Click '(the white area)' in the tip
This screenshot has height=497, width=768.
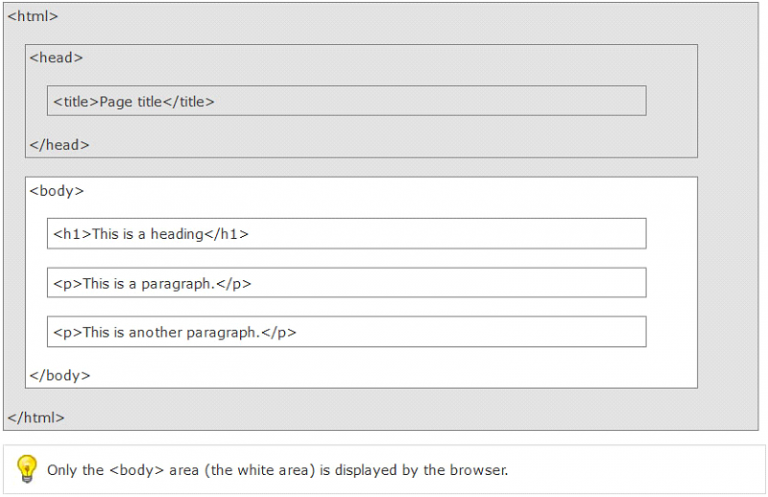coord(260,470)
